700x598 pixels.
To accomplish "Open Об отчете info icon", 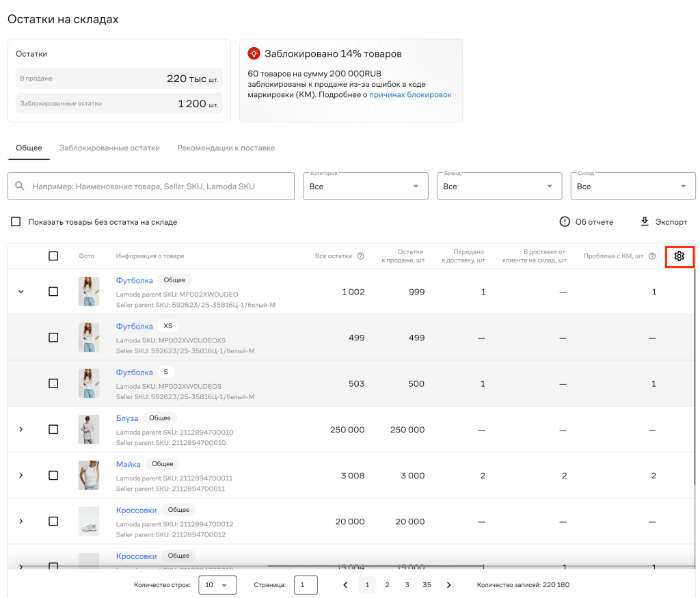I will pyautogui.click(x=565, y=222).
